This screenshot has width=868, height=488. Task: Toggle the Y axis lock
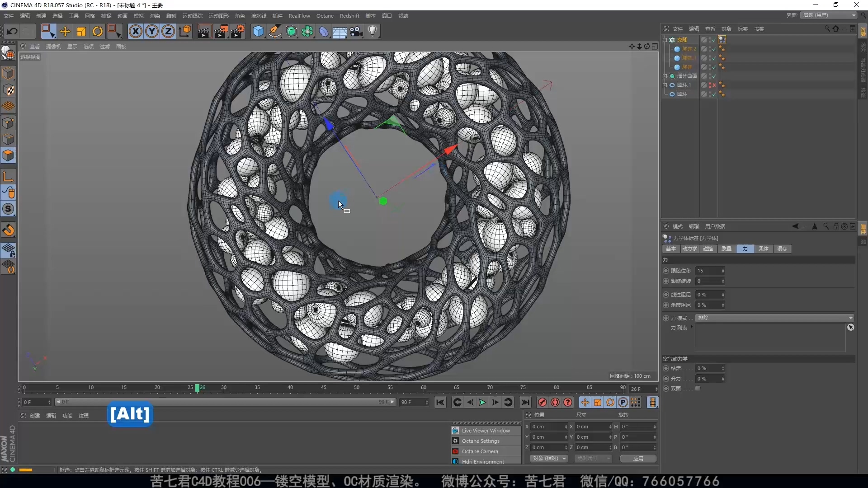coord(152,31)
